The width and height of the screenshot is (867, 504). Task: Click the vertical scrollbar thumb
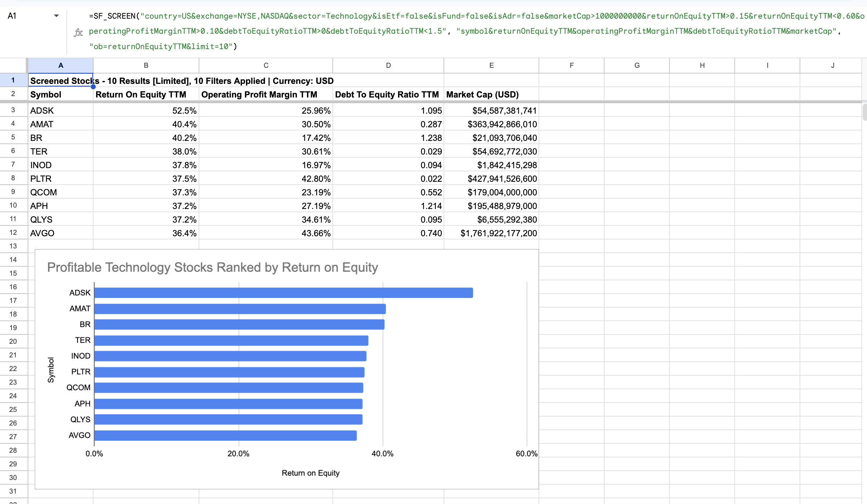point(864,112)
